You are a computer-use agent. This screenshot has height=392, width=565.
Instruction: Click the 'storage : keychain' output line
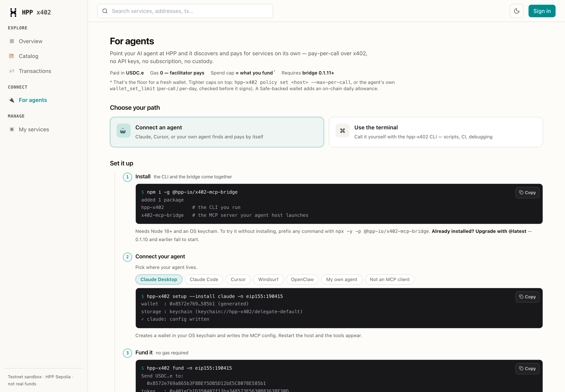pyautogui.click(x=222, y=311)
